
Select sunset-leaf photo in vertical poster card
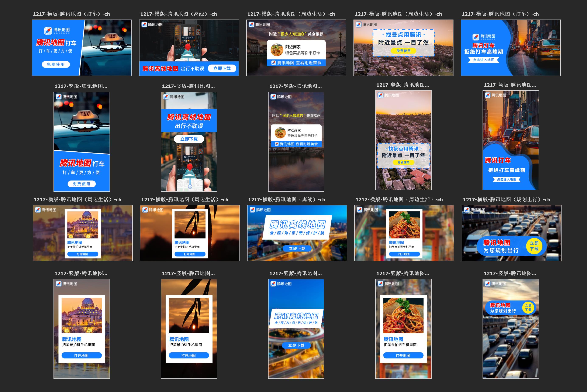[189, 316]
